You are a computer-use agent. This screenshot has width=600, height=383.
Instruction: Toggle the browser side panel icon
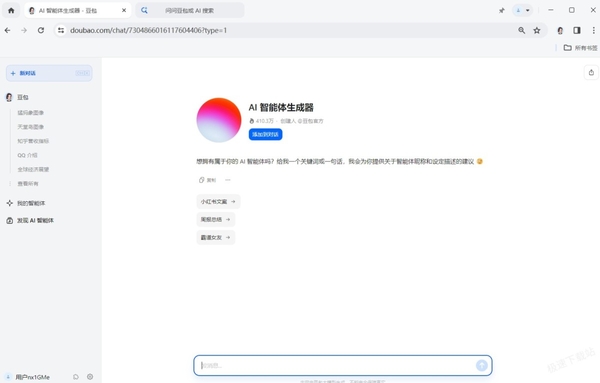click(x=577, y=30)
